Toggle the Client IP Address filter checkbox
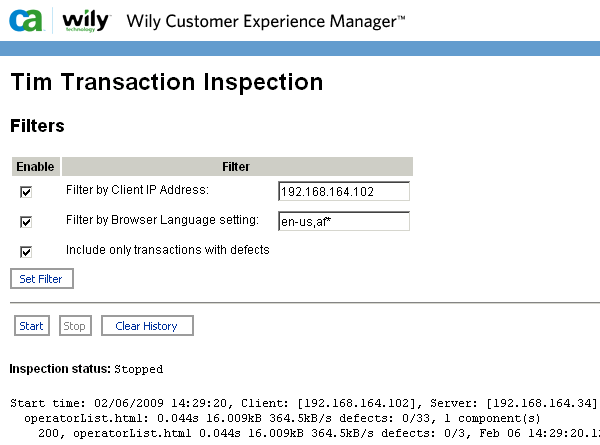The image size is (600, 445). tap(26, 192)
